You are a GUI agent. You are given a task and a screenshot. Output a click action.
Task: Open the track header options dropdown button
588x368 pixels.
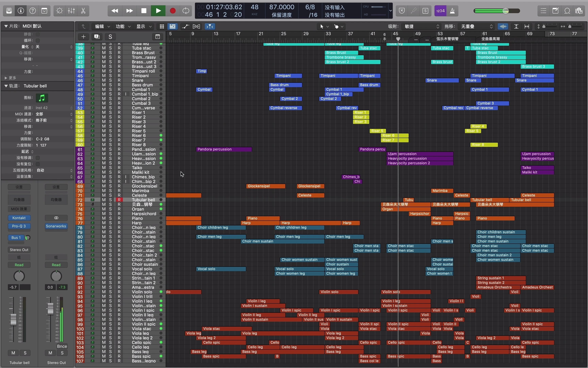158,36
